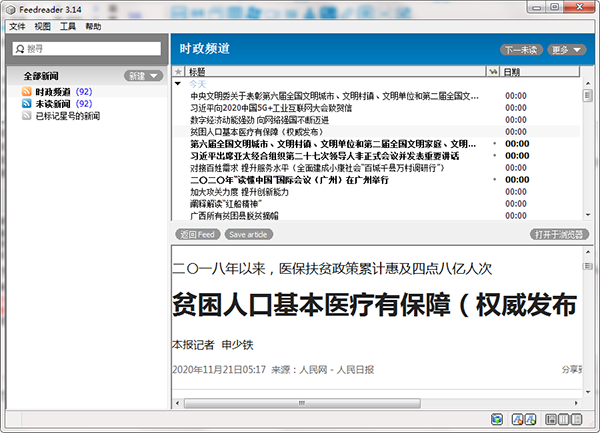
Task: Open the 文件 menu
Action: 17,26
